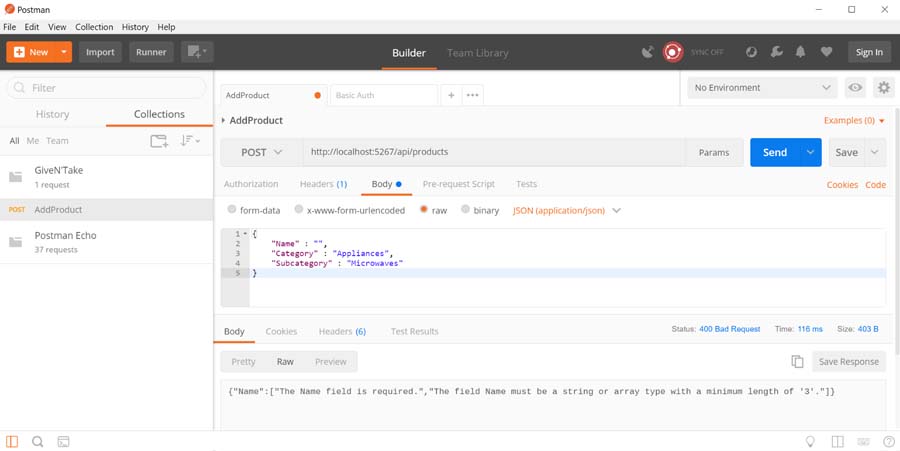Click the notifications bell icon
The image size is (900, 451).
tap(801, 52)
